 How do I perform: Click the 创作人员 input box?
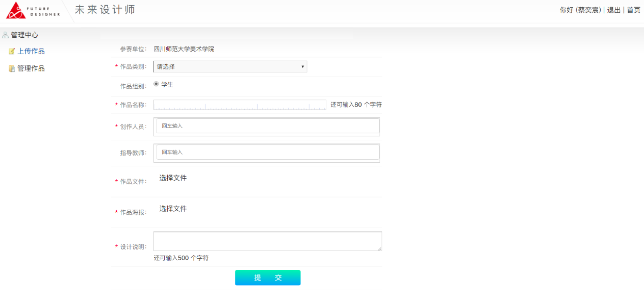point(268,126)
